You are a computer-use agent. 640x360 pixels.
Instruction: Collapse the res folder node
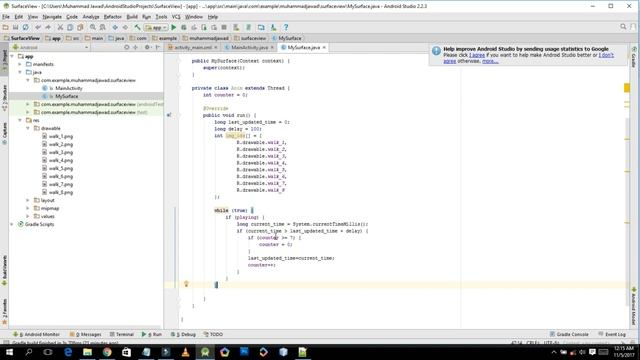coord(20,120)
